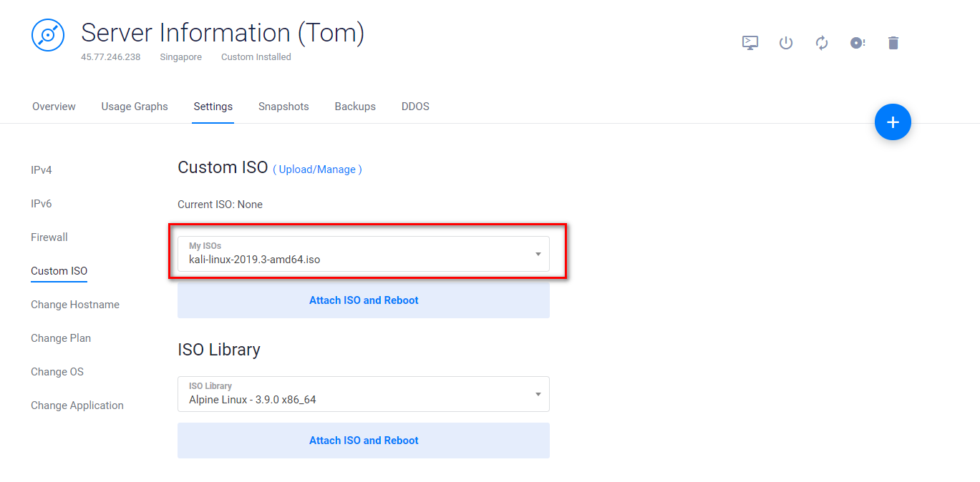Switch to the Overview tab

(x=54, y=107)
